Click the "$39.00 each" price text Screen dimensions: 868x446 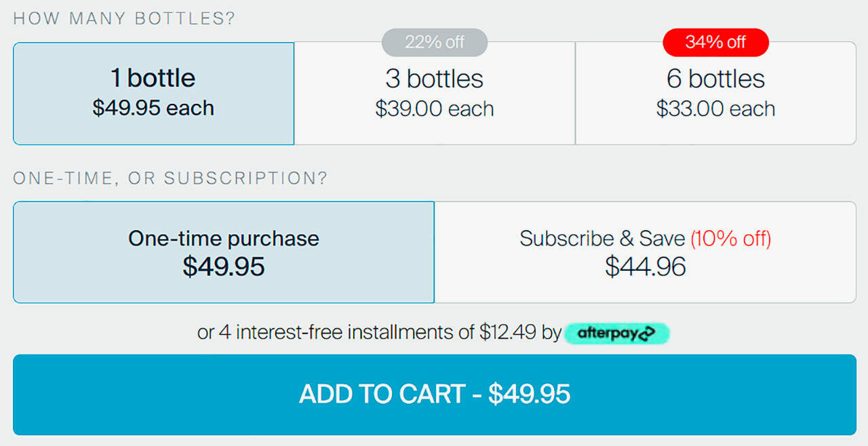(434, 109)
